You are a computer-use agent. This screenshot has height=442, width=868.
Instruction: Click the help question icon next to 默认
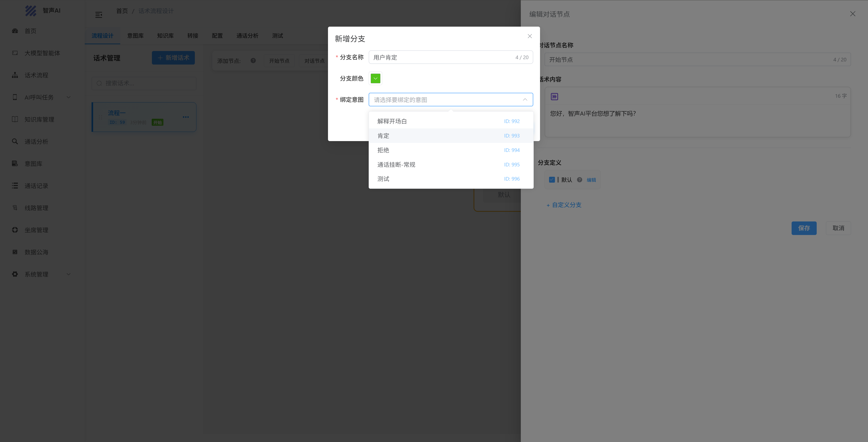coord(580,180)
